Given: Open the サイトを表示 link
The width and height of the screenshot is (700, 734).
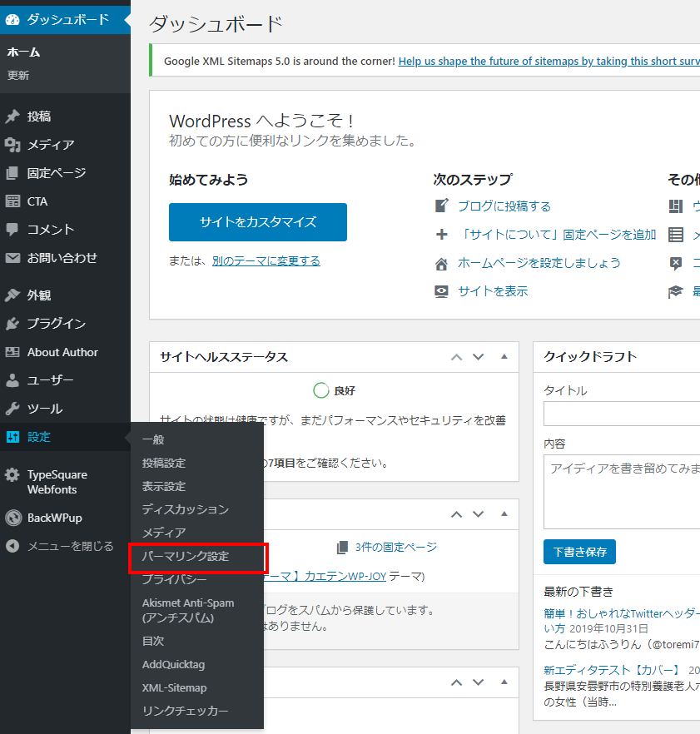Looking at the screenshot, I should click(x=493, y=291).
